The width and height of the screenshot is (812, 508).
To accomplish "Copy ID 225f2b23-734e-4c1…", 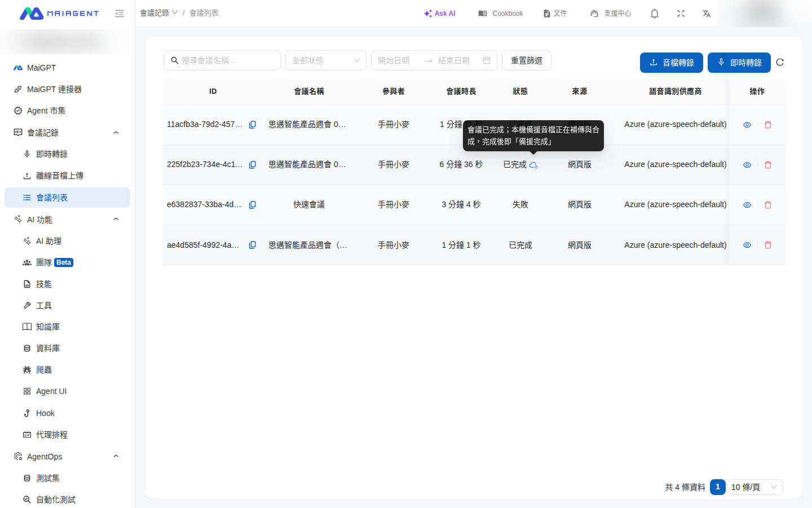I will click(253, 165).
